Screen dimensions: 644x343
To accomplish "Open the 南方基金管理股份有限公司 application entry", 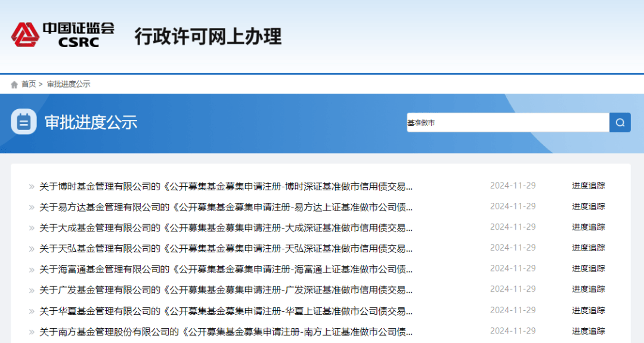I will click(226, 332).
